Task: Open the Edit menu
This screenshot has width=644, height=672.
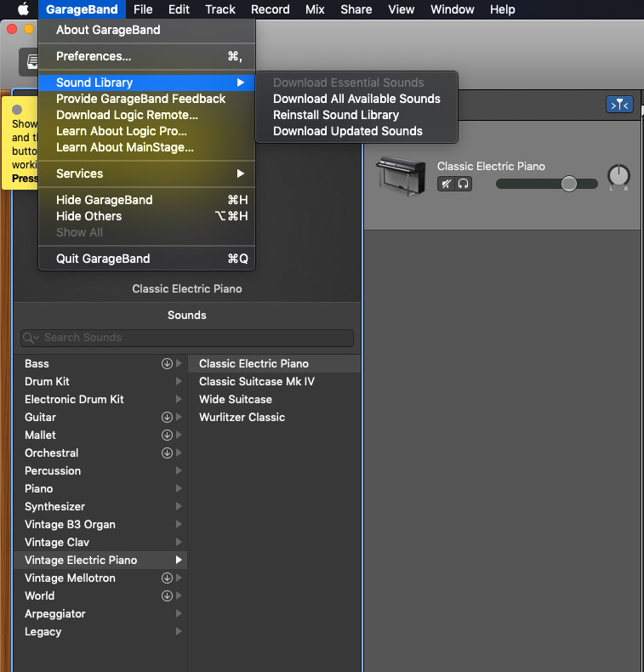Action: (x=179, y=9)
